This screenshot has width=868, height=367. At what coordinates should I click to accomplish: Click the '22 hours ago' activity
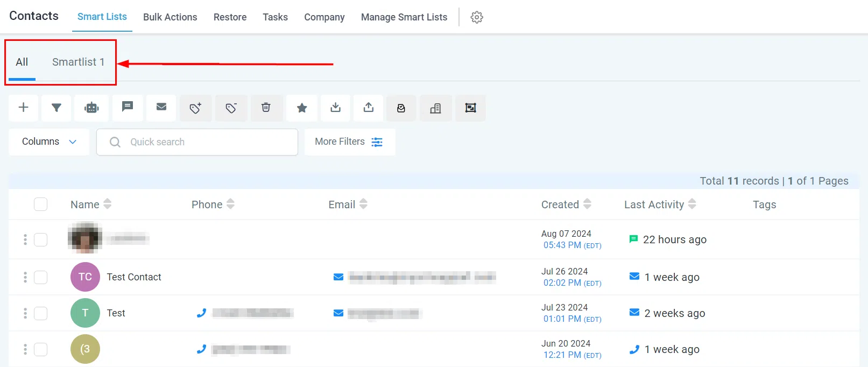[x=675, y=239]
